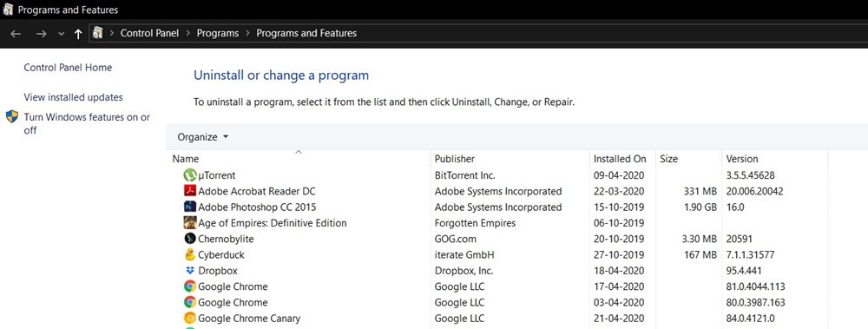The width and height of the screenshot is (868, 329).
Task: Select Google Chrome installed 03-04-2020
Action: point(233,302)
